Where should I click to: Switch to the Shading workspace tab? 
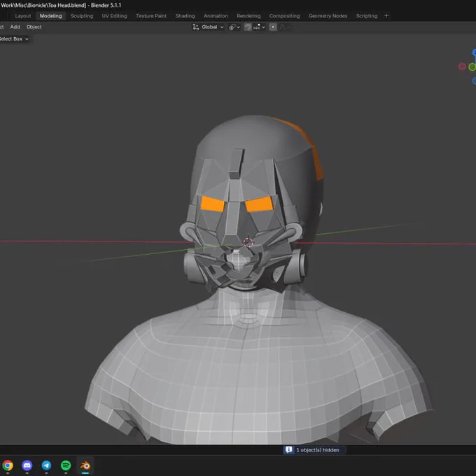(185, 16)
